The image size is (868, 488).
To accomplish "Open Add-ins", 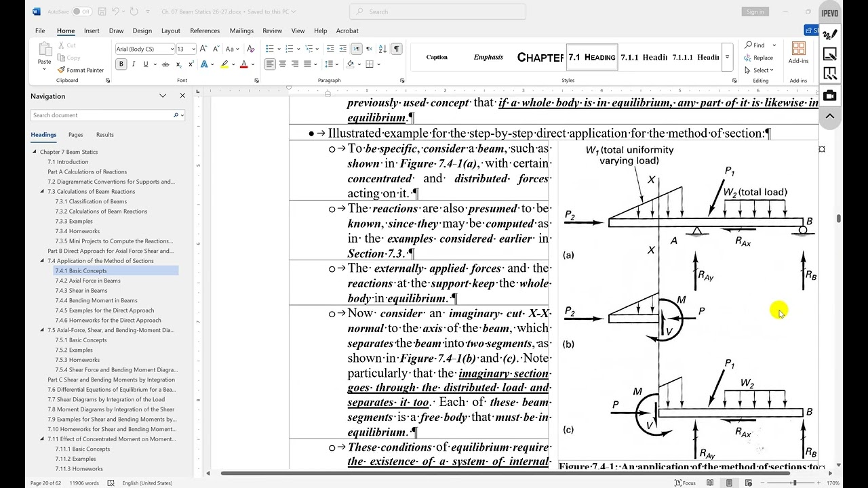I will point(798,53).
